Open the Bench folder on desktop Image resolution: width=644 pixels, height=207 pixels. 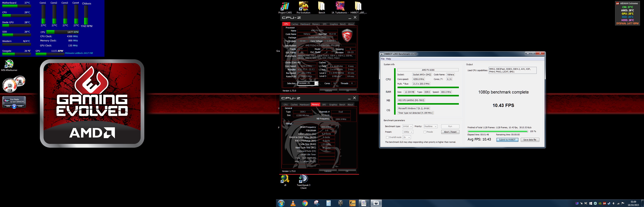(322, 8)
